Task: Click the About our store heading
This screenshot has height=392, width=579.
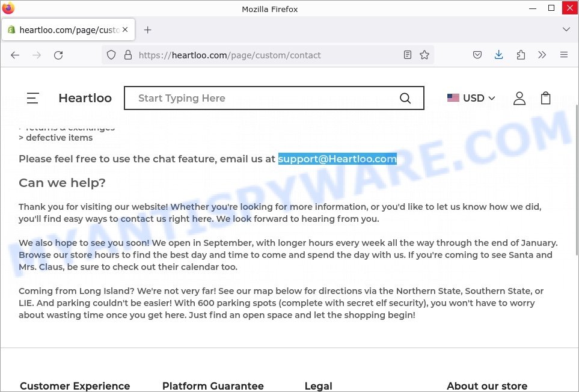Action: coord(487,386)
